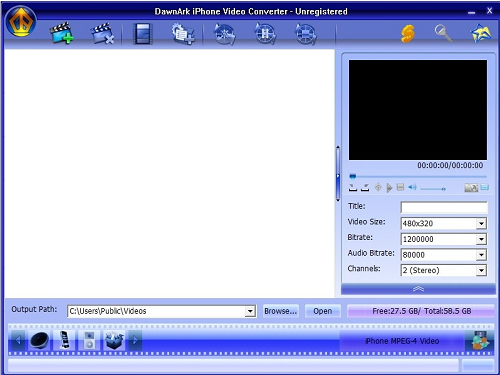The height and width of the screenshot is (375, 500).
Task: Click the first film reel convert icon
Action: 224,34
